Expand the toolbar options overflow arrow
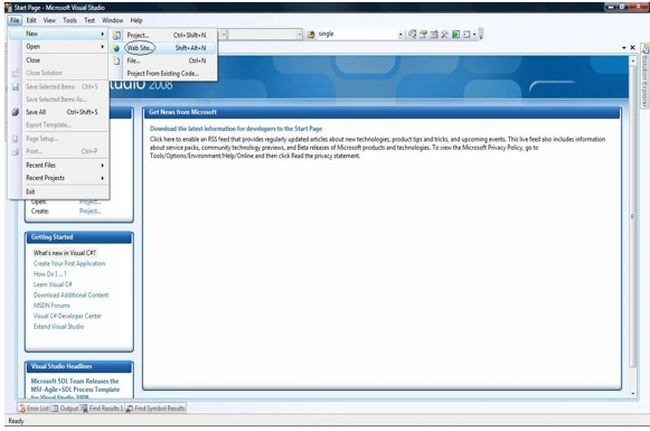 [x=481, y=35]
